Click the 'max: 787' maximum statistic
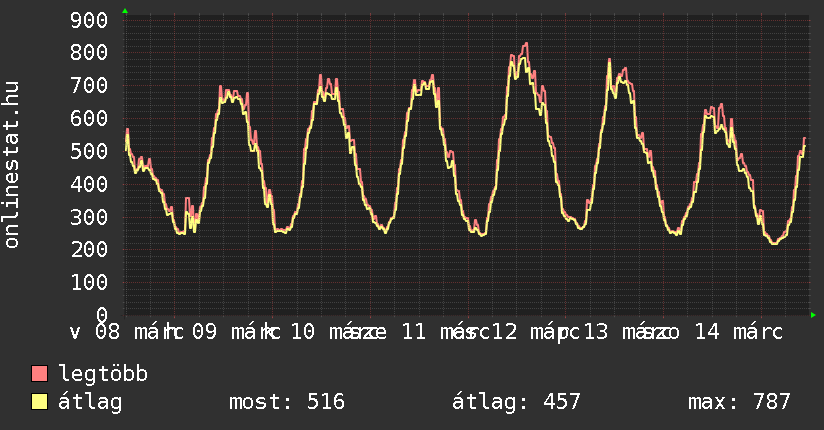824x430 pixels. click(739, 402)
